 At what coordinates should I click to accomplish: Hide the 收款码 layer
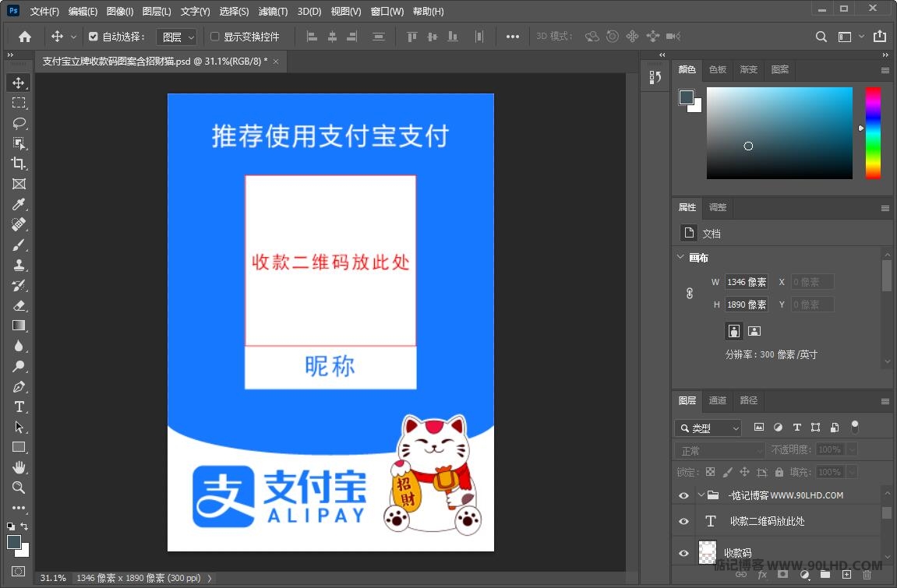pos(683,553)
